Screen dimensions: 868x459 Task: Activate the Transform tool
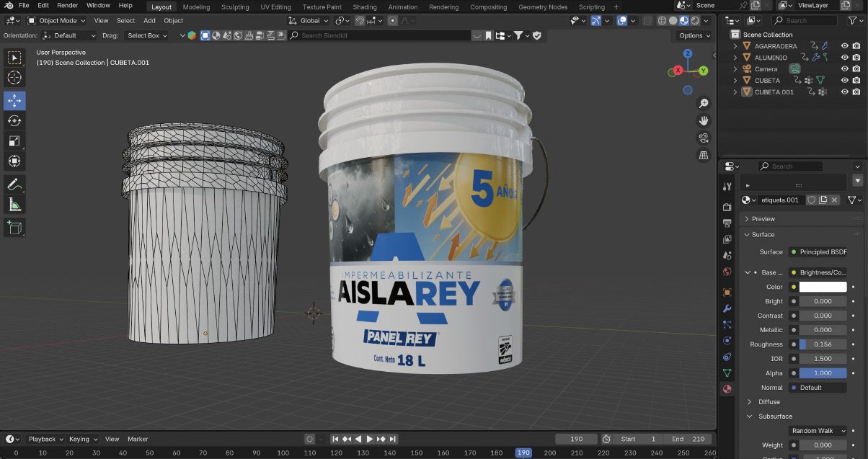[x=14, y=161]
